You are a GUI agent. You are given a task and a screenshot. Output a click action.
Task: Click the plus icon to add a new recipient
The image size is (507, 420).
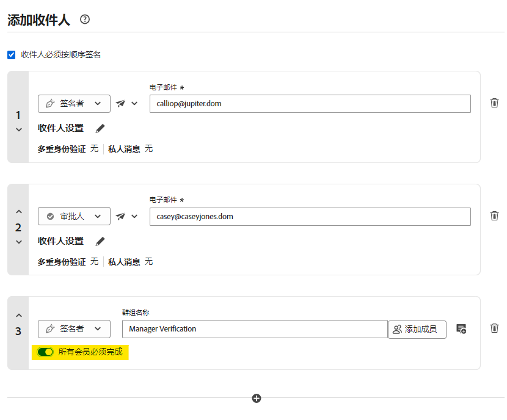[256, 398]
